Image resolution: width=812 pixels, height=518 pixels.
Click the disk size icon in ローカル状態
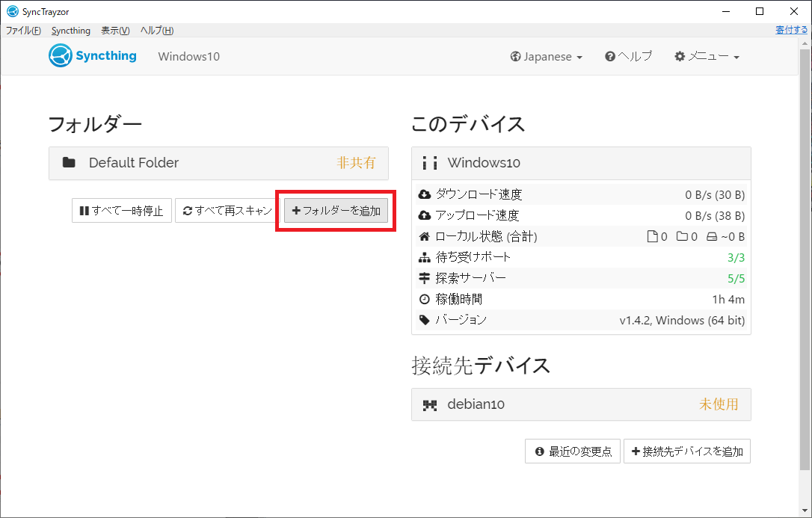coord(712,236)
